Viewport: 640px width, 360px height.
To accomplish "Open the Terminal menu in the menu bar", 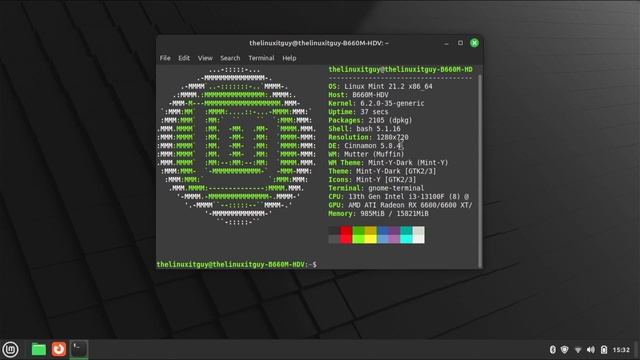I will (261, 58).
